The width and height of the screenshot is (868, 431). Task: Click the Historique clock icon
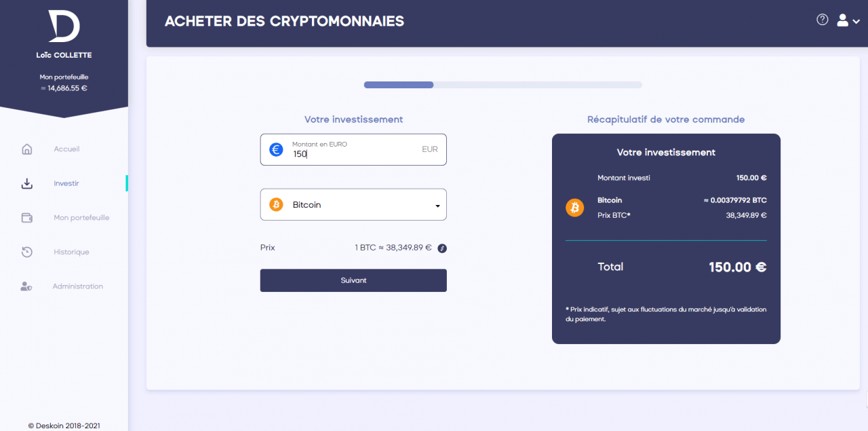coord(26,252)
